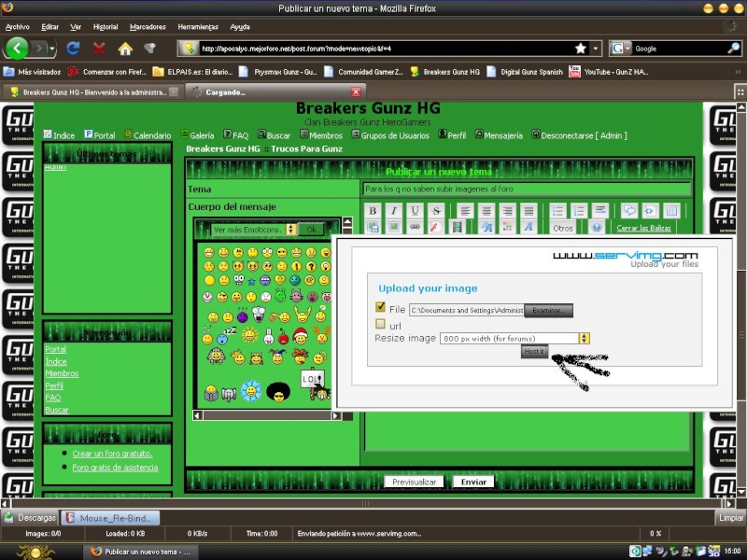
Task: Toggle bold text in message editor
Action: (373, 211)
